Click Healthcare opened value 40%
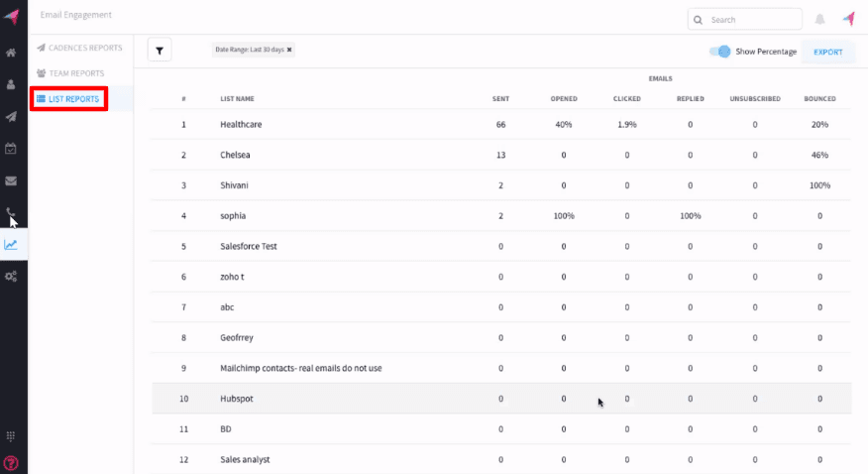Screen dimensions: 868x474 tap(564, 125)
